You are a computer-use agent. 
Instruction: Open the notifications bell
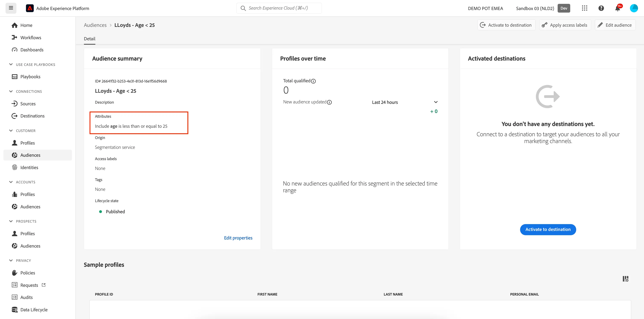(618, 8)
